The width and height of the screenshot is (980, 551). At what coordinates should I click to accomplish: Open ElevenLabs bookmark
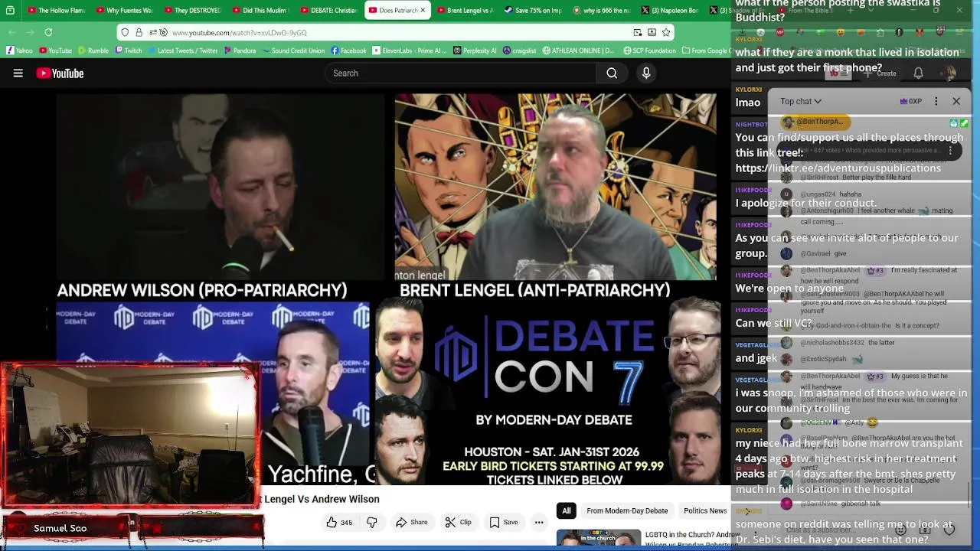click(410, 51)
